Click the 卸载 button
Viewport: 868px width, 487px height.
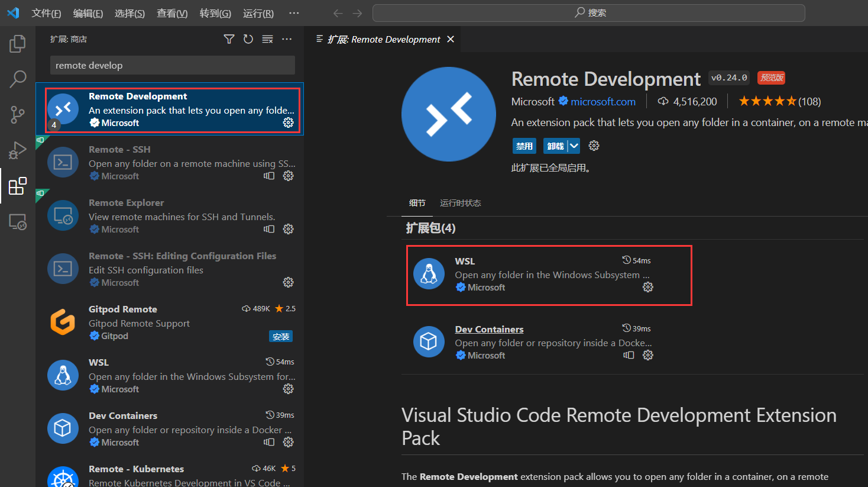pyautogui.click(x=555, y=146)
